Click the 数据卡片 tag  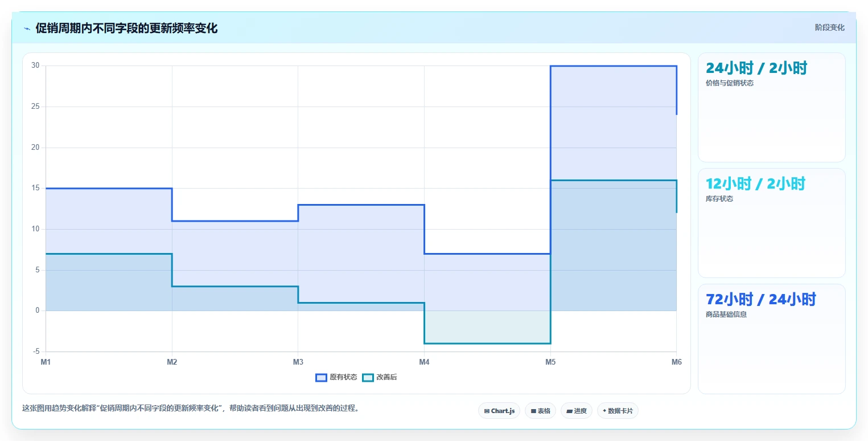point(618,411)
